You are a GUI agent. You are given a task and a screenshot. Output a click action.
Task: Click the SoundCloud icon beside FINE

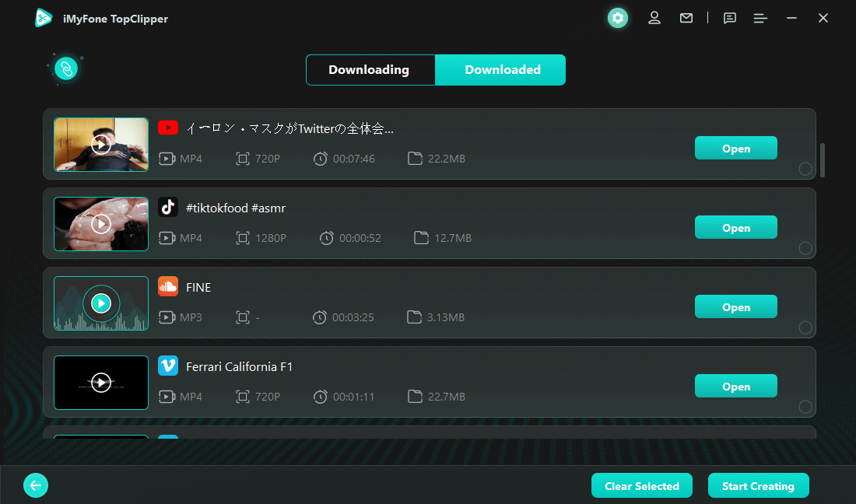(x=168, y=286)
